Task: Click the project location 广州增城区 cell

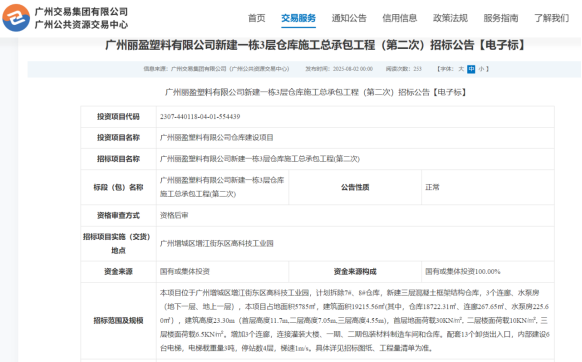Action: pyautogui.click(x=355, y=244)
